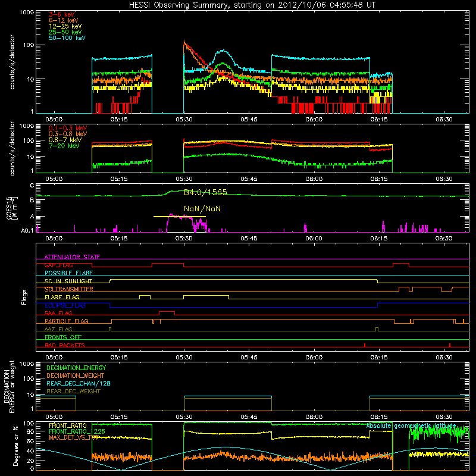Click the 05:00 tick label under Flags panel
Screen dimensions: 476x476
pos(54,358)
